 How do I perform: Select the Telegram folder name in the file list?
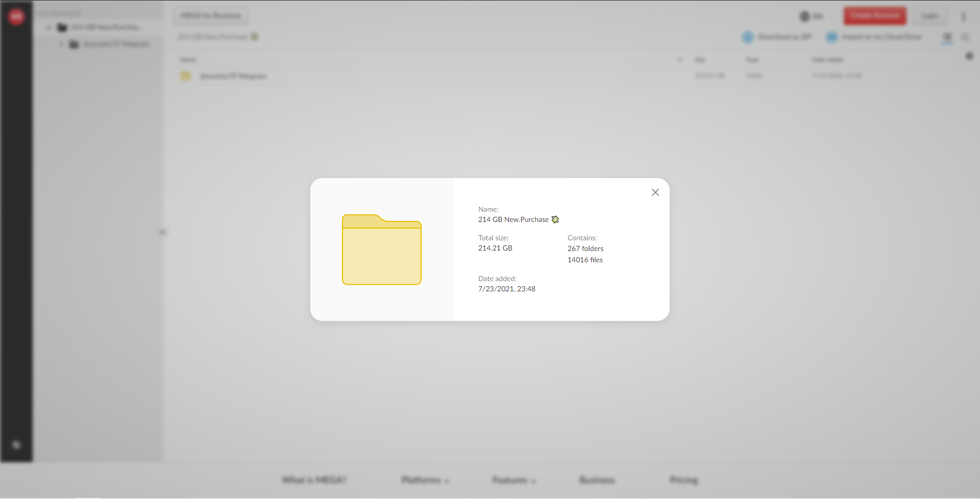pos(233,76)
